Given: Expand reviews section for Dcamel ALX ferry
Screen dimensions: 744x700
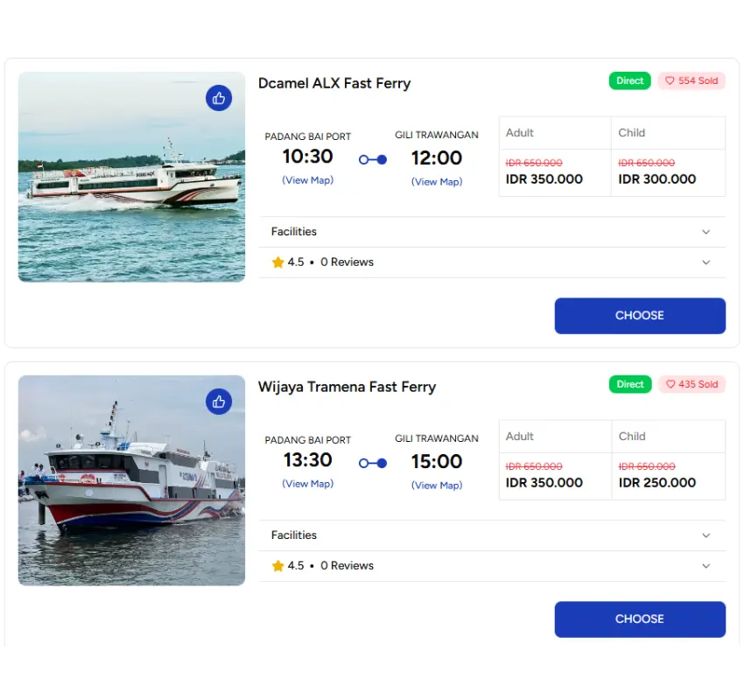Looking at the screenshot, I should pos(705,262).
